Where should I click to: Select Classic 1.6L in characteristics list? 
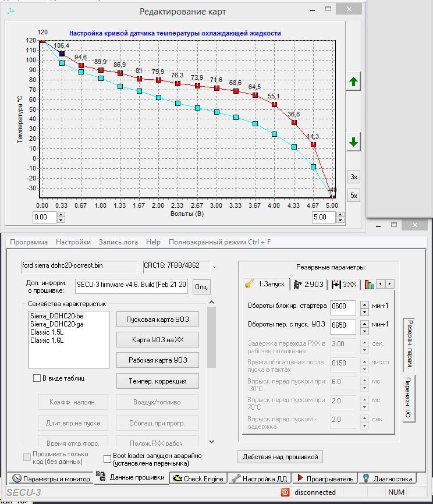pos(47,340)
